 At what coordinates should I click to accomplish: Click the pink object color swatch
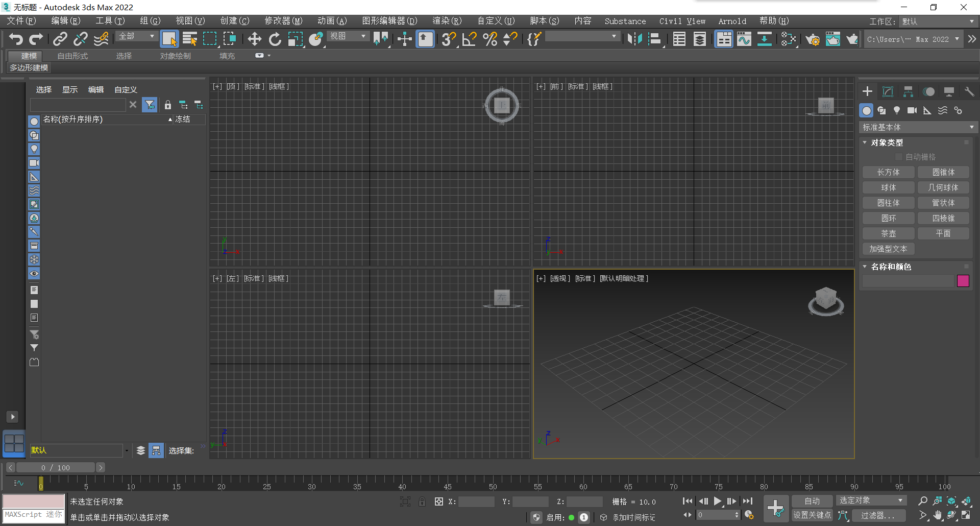(x=963, y=281)
